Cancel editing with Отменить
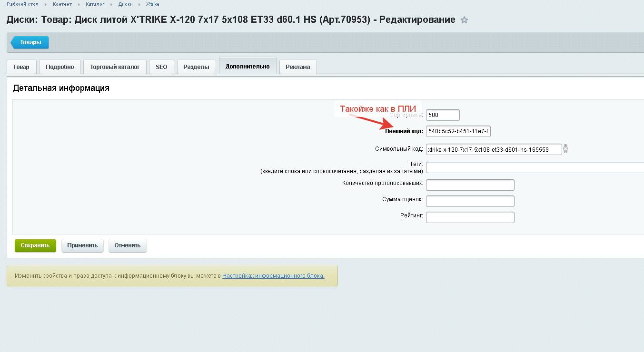644x352 pixels. [x=128, y=245]
